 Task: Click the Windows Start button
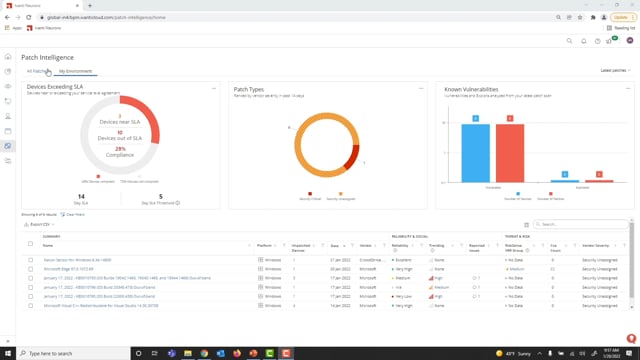pyautogui.click(x=8, y=353)
